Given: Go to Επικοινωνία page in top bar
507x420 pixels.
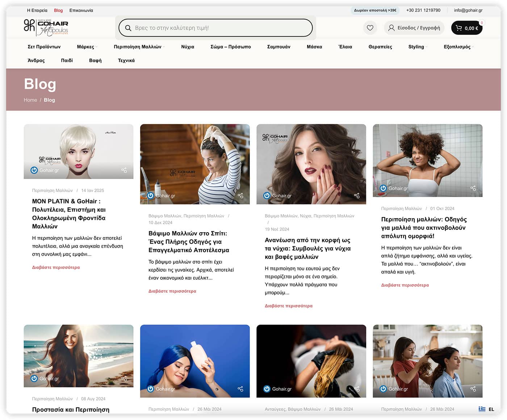Looking at the screenshot, I should 81,10.
